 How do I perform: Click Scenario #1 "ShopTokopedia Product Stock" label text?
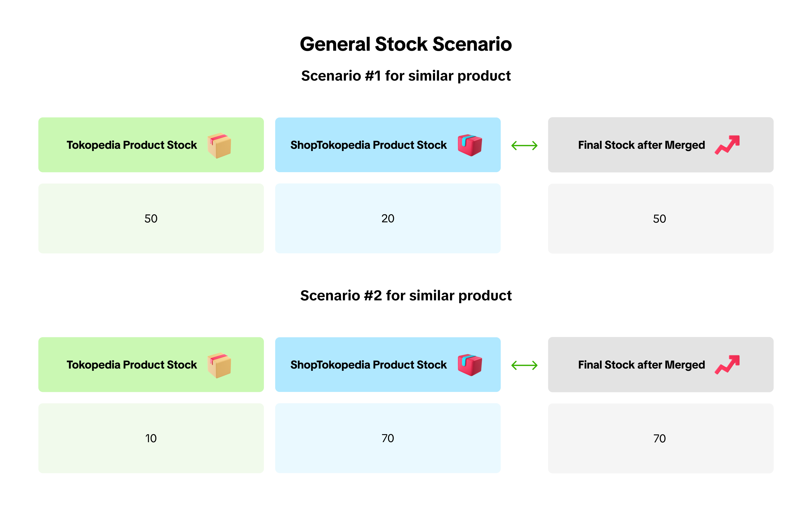[368, 145]
